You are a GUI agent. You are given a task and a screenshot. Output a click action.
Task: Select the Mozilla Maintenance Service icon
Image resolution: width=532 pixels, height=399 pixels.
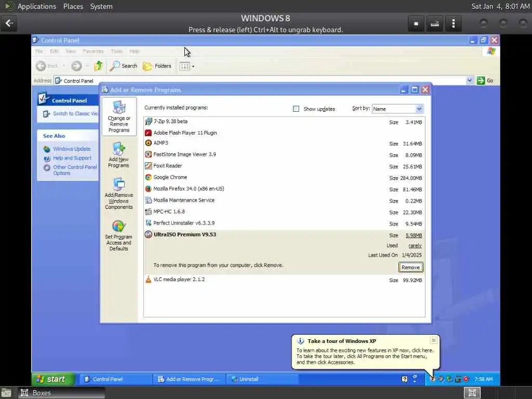point(148,200)
